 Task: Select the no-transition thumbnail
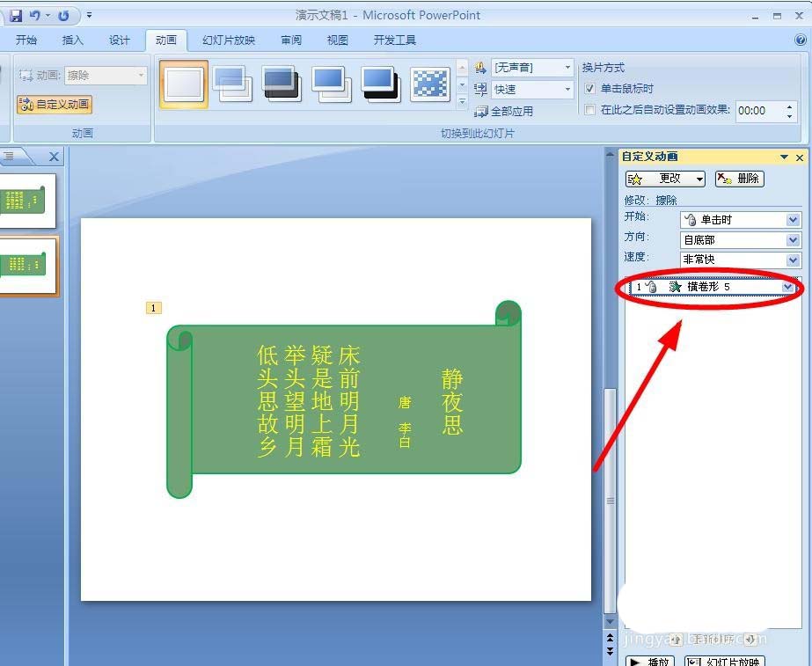(x=184, y=84)
